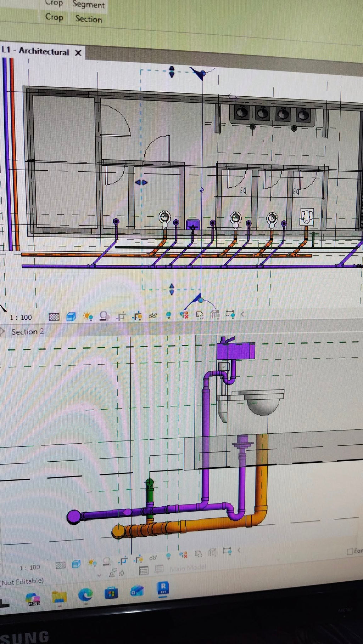Show crop region in Section 2 view bar
This screenshot has height=644, width=363.
[x=138, y=559]
